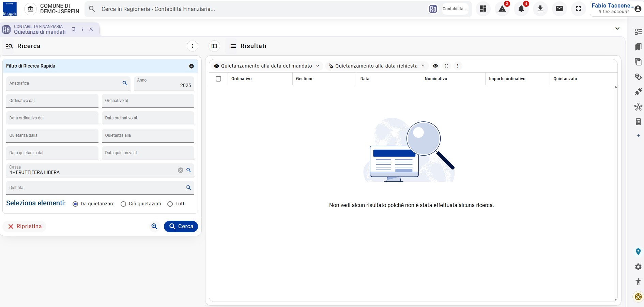Open the clipboard sidebar icon
The image size is (644, 307).
pyautogui.click(x=638, y=62)
